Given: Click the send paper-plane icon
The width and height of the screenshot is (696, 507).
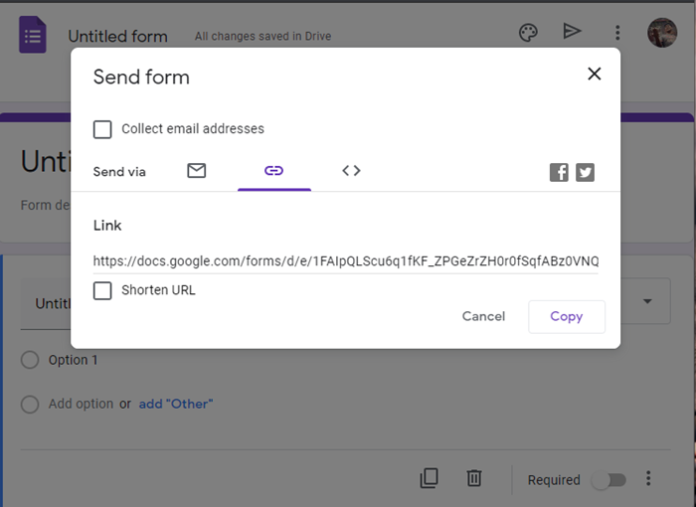Looking at the screenshot, I should (x=572, y=32).
